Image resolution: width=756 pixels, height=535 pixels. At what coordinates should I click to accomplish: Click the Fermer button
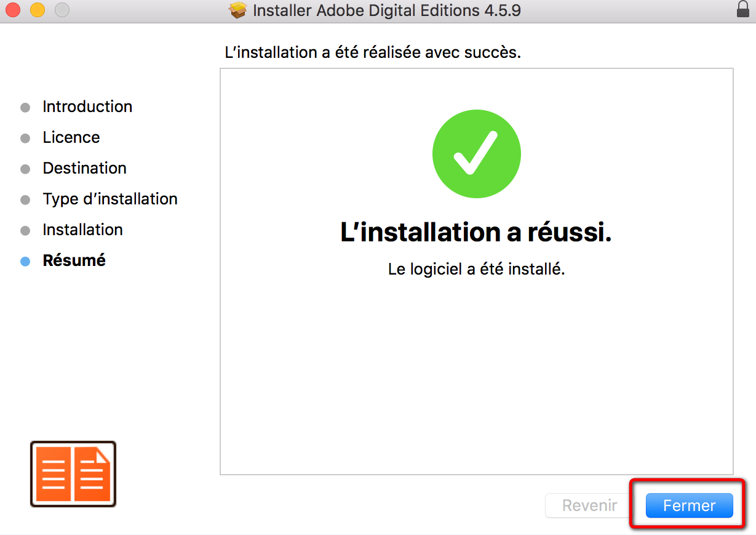pyautogui.click(x=689, y=505)
